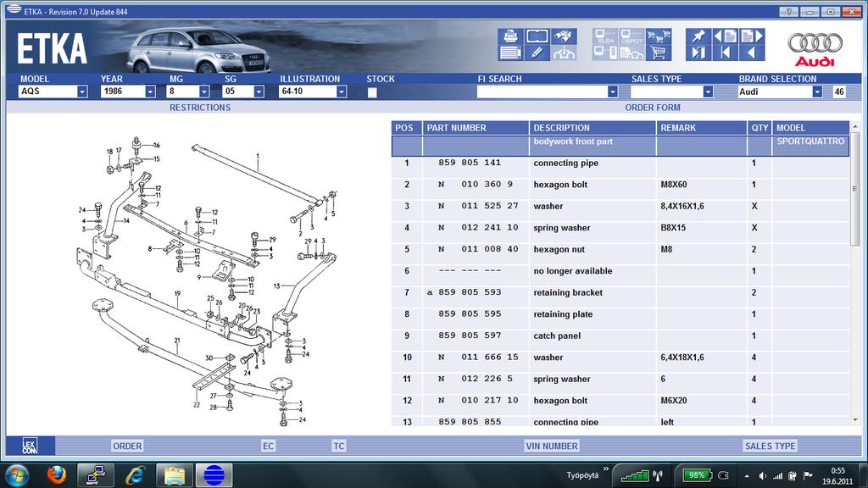Open the YEAR dropdown showing 1986
The image size is (868, 488).
pyautogui.click(x=148, y=92)
